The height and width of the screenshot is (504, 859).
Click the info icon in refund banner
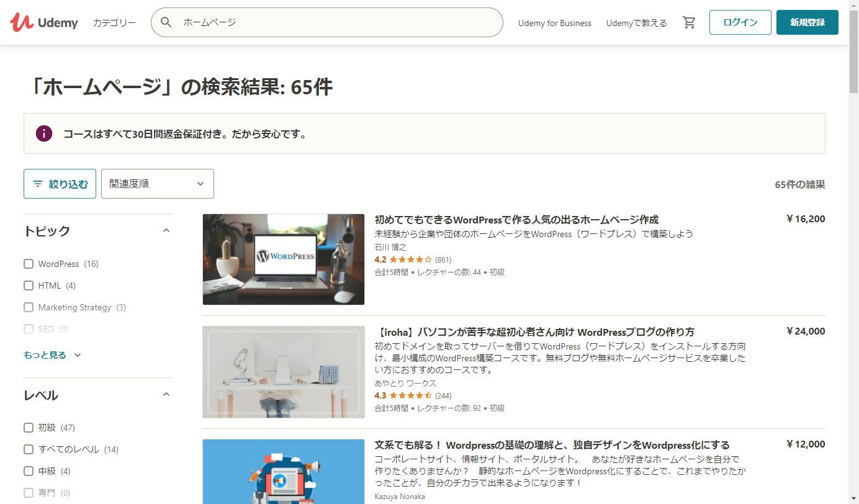(x=44, y=133)
